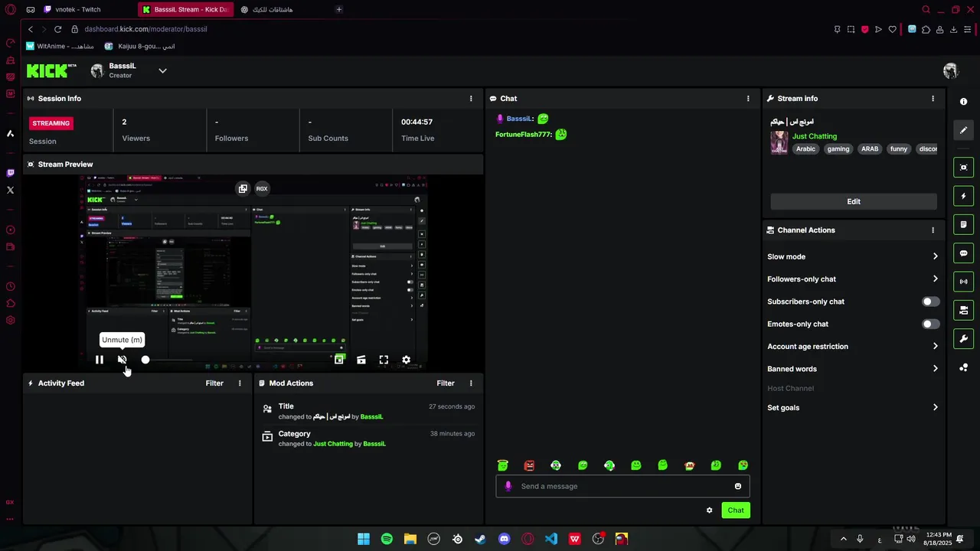
Task: Focus the Send a message input
Action: (x=622, y=487)
